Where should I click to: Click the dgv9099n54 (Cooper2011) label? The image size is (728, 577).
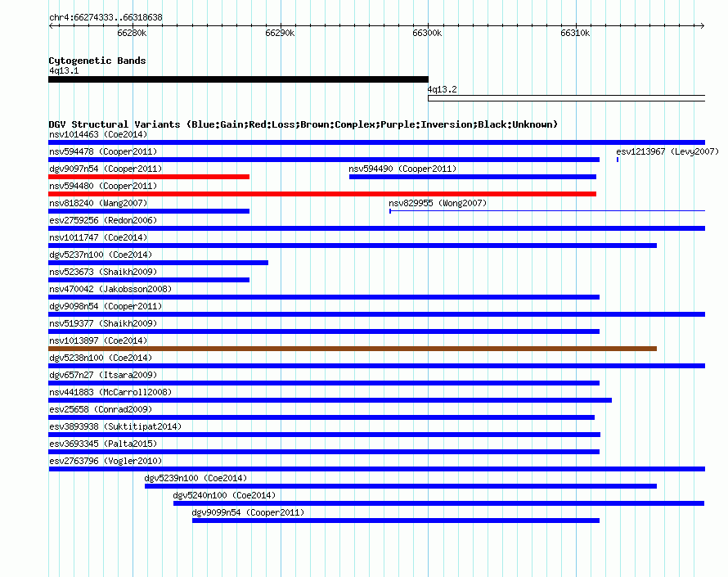(248, 512)
